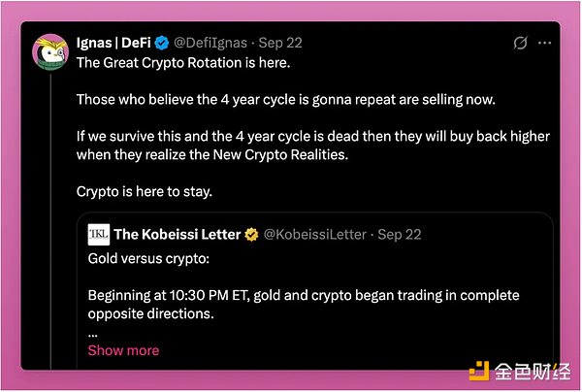582x392 pixels.
Task: Expand quoted tweet with Show more
Action: [123, 350]
